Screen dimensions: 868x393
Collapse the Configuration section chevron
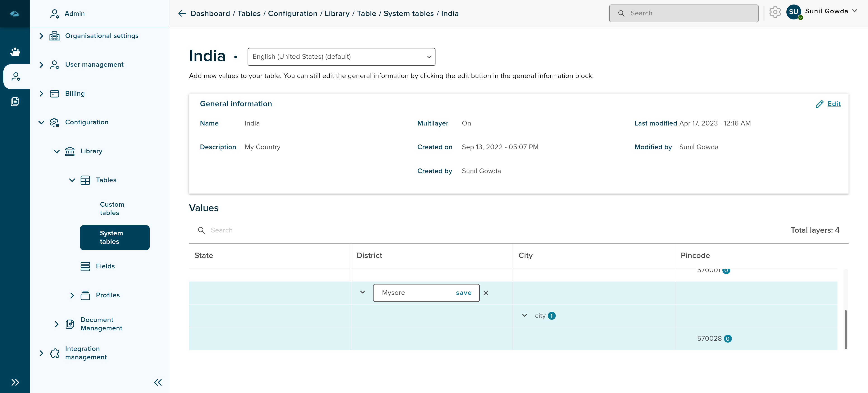41,122
